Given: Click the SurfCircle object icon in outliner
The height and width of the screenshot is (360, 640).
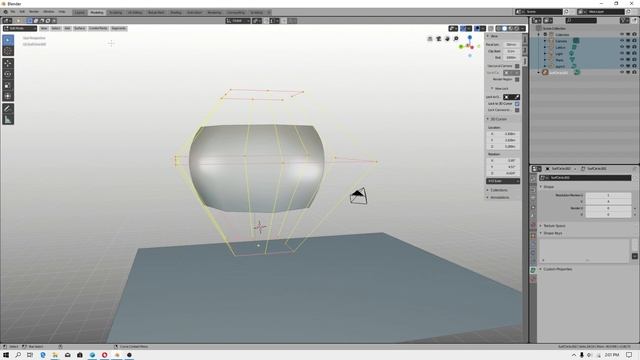Looking at the screenshot, I should tap(545, 72).
